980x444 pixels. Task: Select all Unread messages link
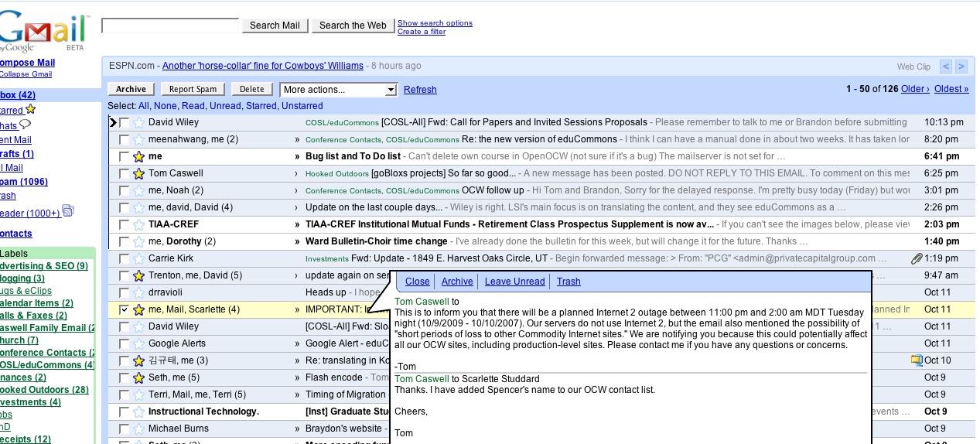click(225, 106)
